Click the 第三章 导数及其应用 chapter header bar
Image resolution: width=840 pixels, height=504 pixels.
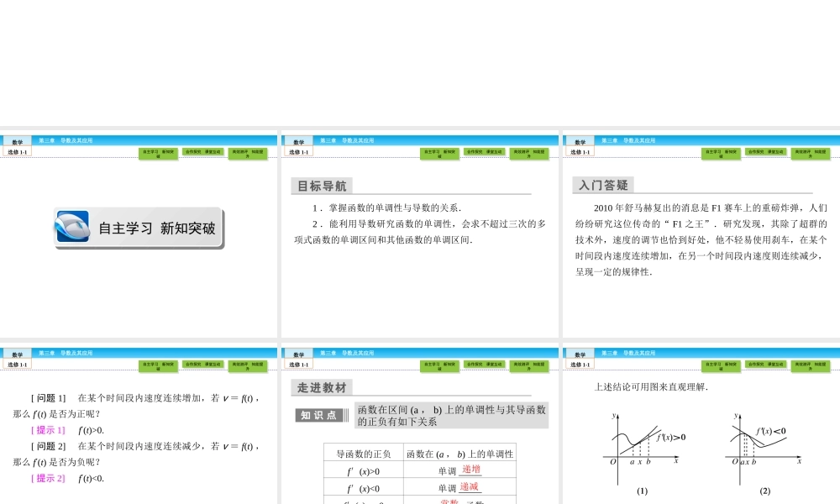[x=67, y=139]
